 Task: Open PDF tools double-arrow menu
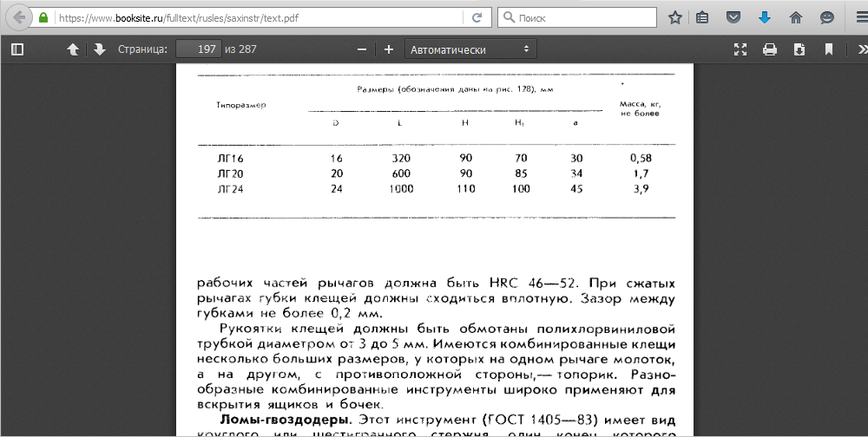862,49
